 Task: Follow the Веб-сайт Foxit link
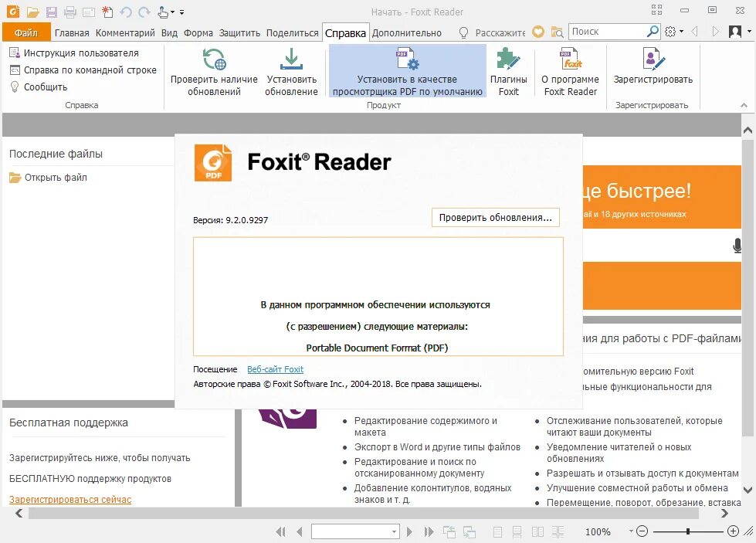[276, 369]
